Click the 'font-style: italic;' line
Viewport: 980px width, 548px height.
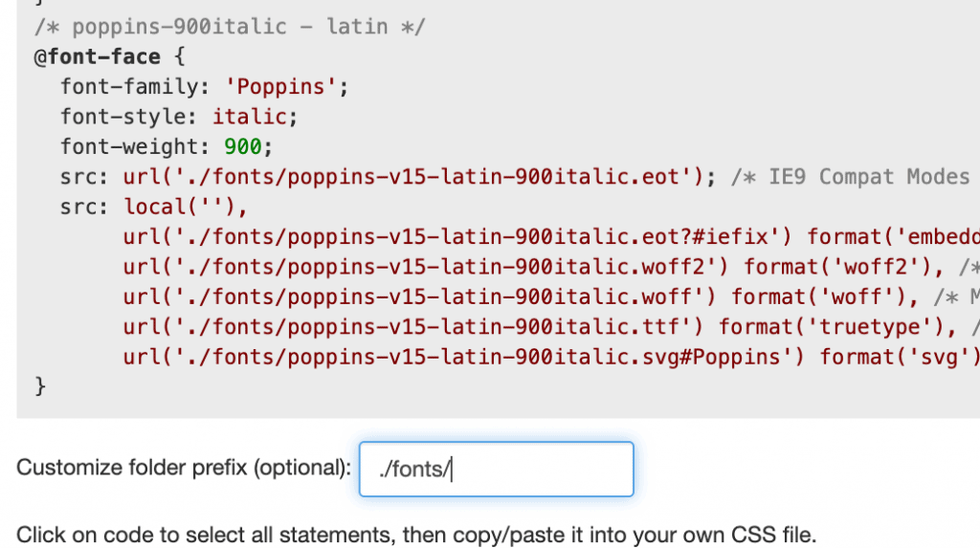179,117
